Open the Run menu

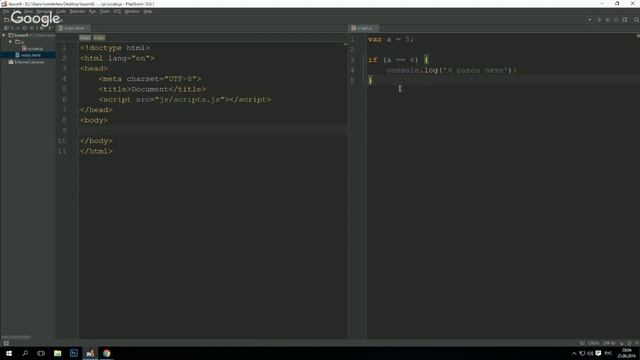(x=92, y=11)
